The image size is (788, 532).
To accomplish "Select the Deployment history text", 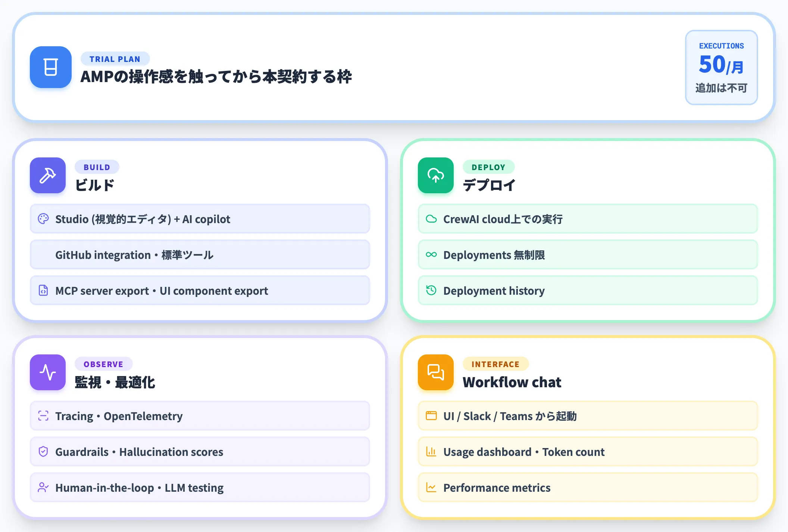I will pyautogui.click(x=494, y=291).
